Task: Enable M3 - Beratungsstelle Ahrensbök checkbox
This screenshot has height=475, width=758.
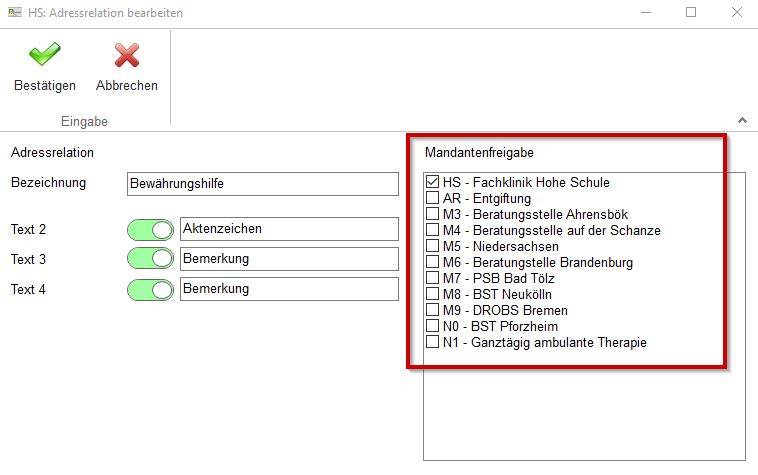Action: [x=432, y=215]
